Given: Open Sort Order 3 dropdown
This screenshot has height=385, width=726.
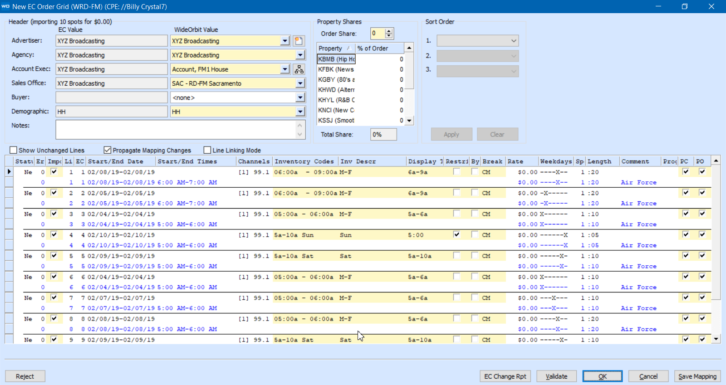Looking at the screenshot, I should point(477,71).
